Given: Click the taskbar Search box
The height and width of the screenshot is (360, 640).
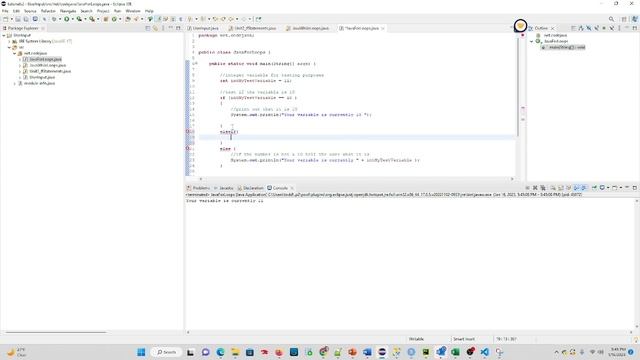Looking at the screenshot, I should (167, 352).
